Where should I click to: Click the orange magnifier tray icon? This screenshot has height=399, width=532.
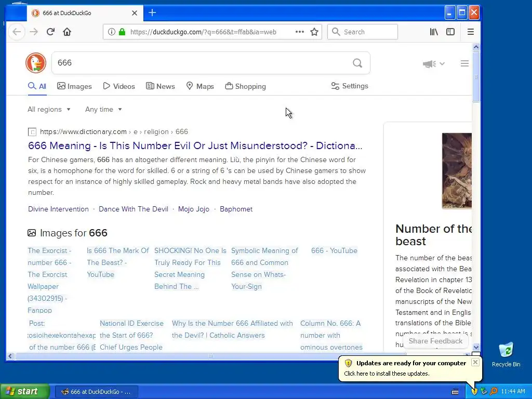coord(494,391)
